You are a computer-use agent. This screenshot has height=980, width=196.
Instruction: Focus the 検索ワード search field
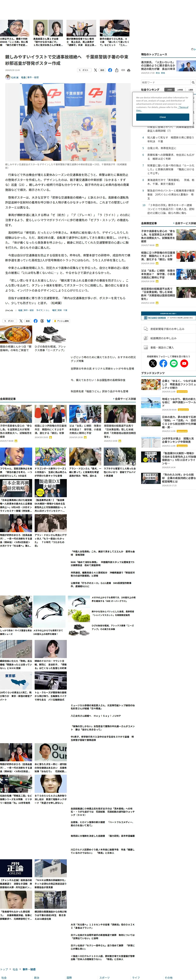point(166,82)
